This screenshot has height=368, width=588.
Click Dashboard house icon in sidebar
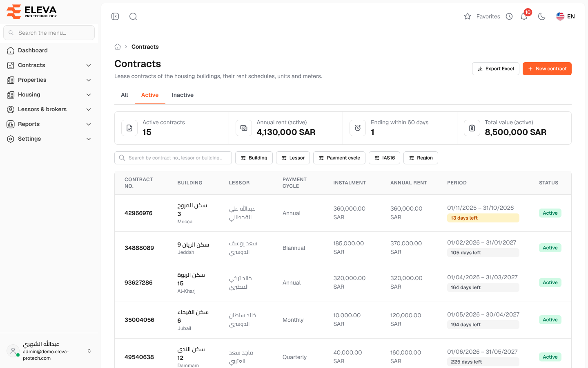(x=11, y=51)
